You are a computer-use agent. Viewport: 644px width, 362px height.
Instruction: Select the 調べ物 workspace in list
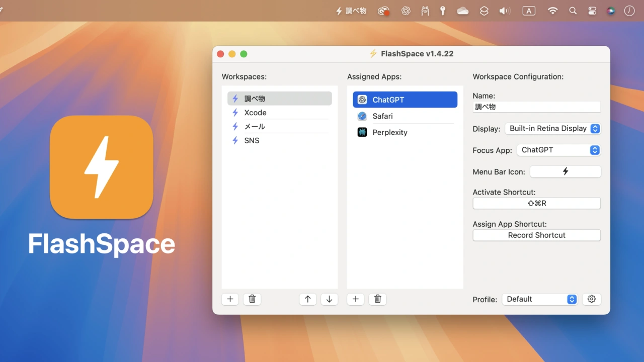pos(279,99)
